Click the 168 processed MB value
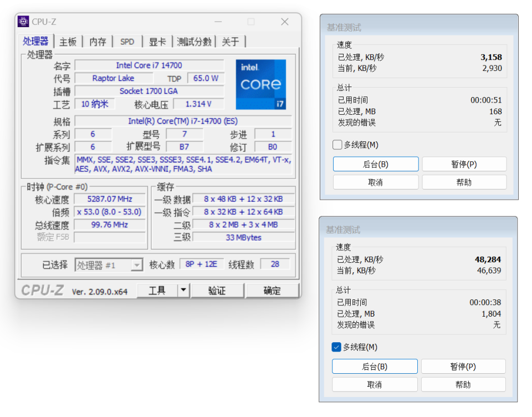This screenshot has width=532, height=417. [495, 111]
